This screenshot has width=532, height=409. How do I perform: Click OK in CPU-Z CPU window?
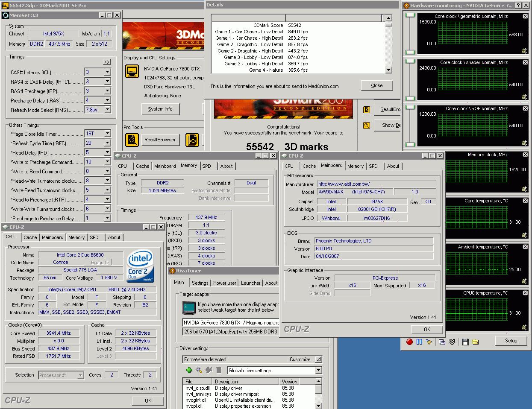(148, 400)
